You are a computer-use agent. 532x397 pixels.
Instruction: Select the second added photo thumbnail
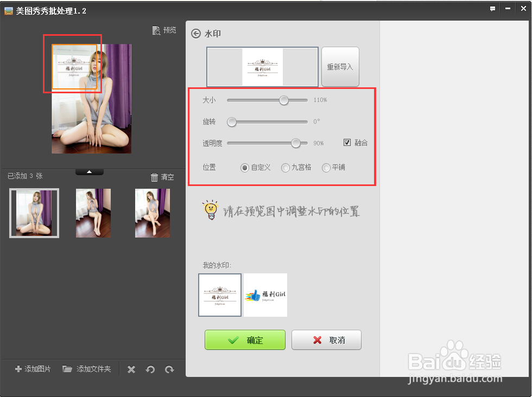point(93,213)
